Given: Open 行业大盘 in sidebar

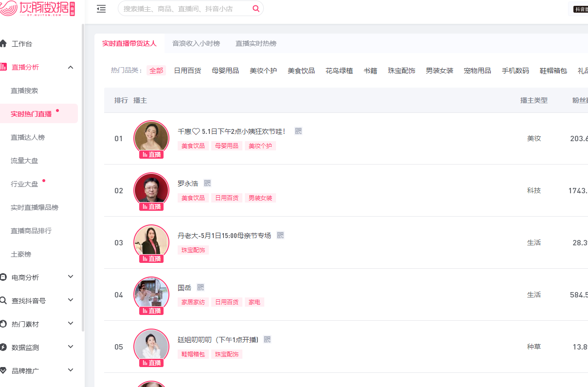Looking at the screenshot, I should point(24,184).
